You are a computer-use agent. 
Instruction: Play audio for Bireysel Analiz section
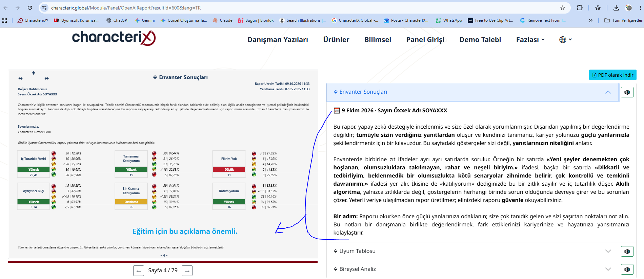click(x=627, y=269)
